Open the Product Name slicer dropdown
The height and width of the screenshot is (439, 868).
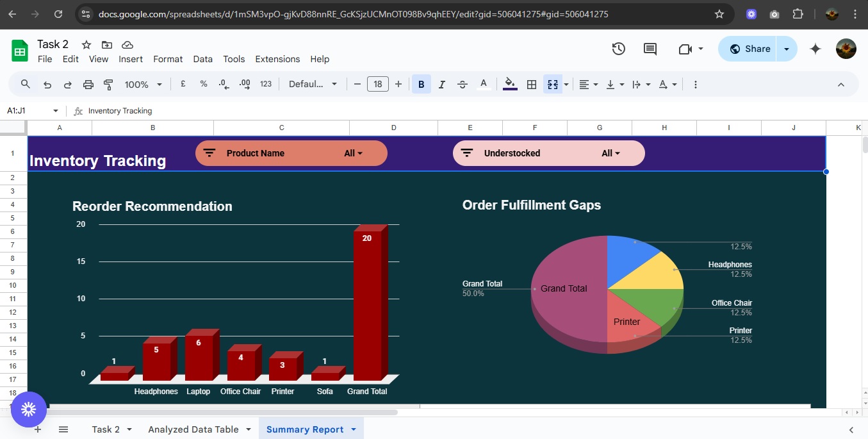(353, 153)
